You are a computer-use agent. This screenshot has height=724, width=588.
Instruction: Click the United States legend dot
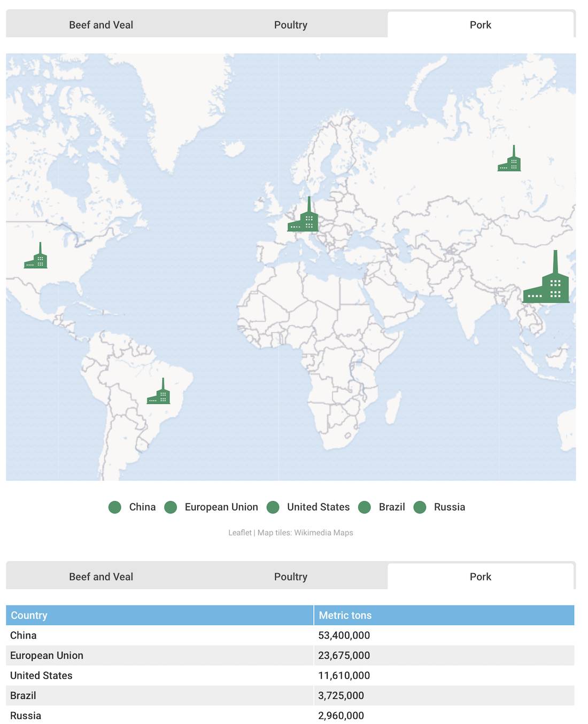(x=273, y=507)
